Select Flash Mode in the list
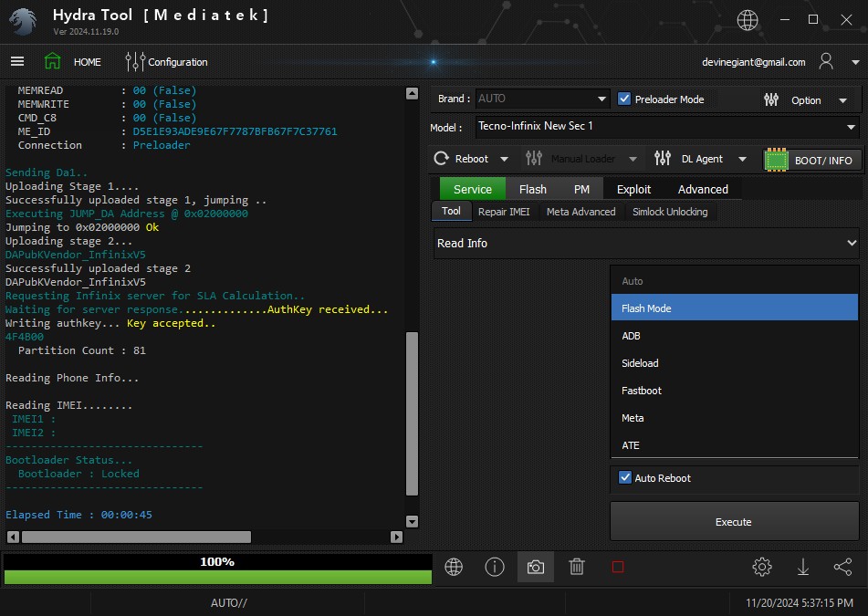The image size is (868, 616). 735,308
